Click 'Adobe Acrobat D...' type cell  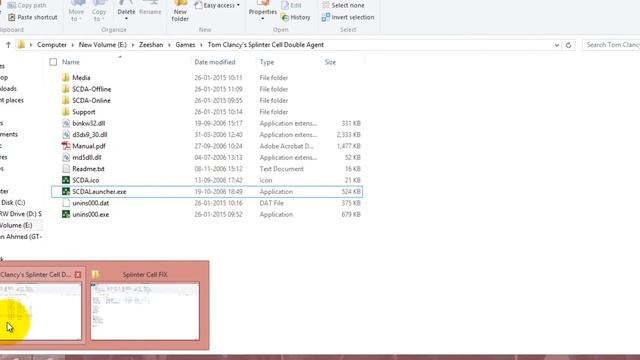[287, 146]
